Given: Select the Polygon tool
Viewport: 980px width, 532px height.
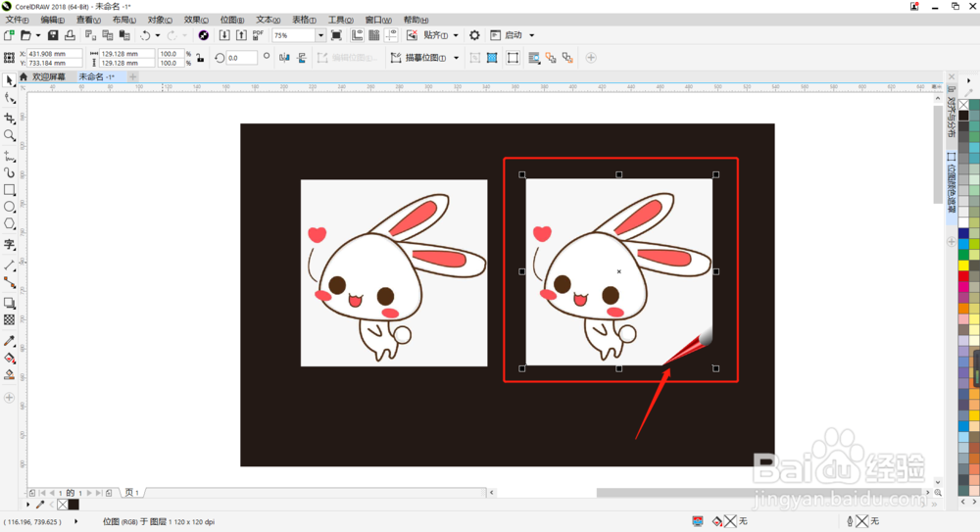Looking at the screenshot, I should click(10, 223).
